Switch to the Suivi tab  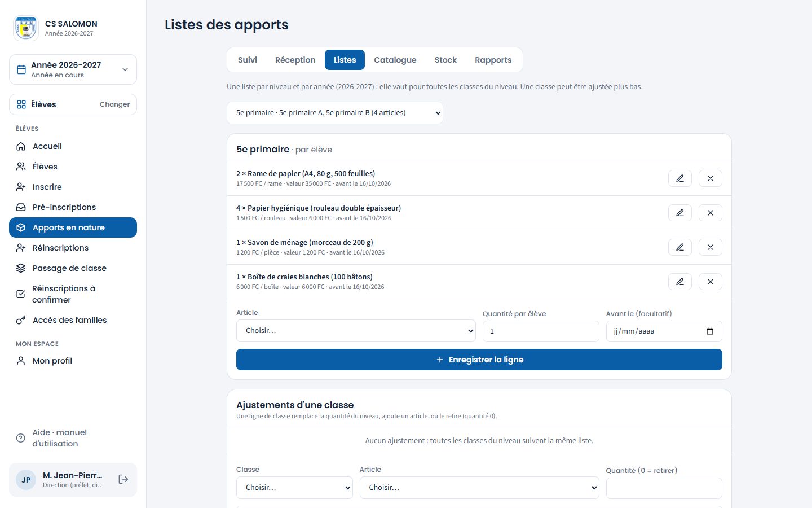(x=248, y=60)
